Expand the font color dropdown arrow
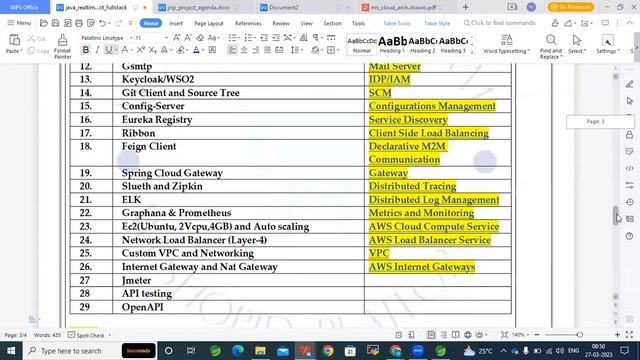Screen dimensions: 640x360 203,50
